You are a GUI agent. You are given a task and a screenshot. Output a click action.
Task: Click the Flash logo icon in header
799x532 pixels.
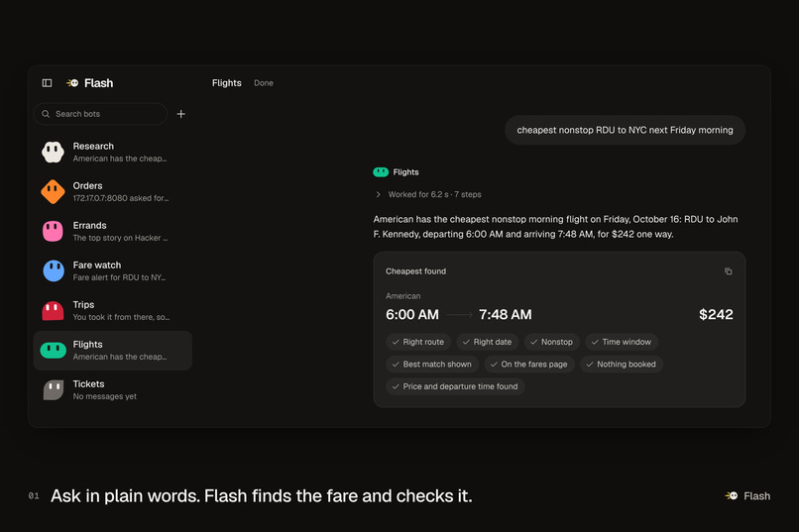[x=72, y=83]
